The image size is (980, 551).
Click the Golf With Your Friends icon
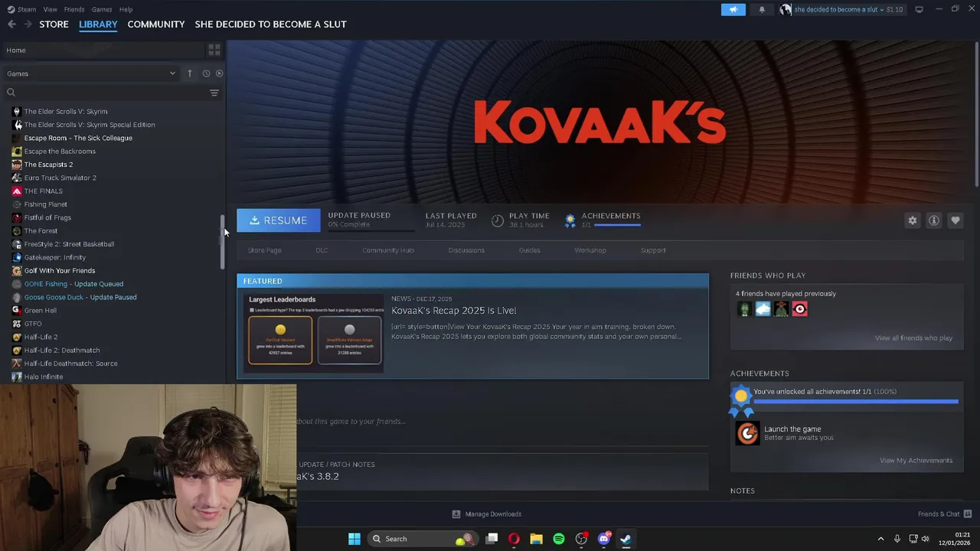(17, 271)
